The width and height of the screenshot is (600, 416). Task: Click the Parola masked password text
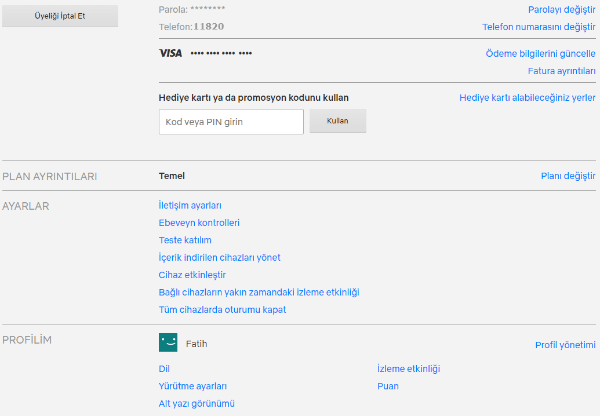point(192,9)
